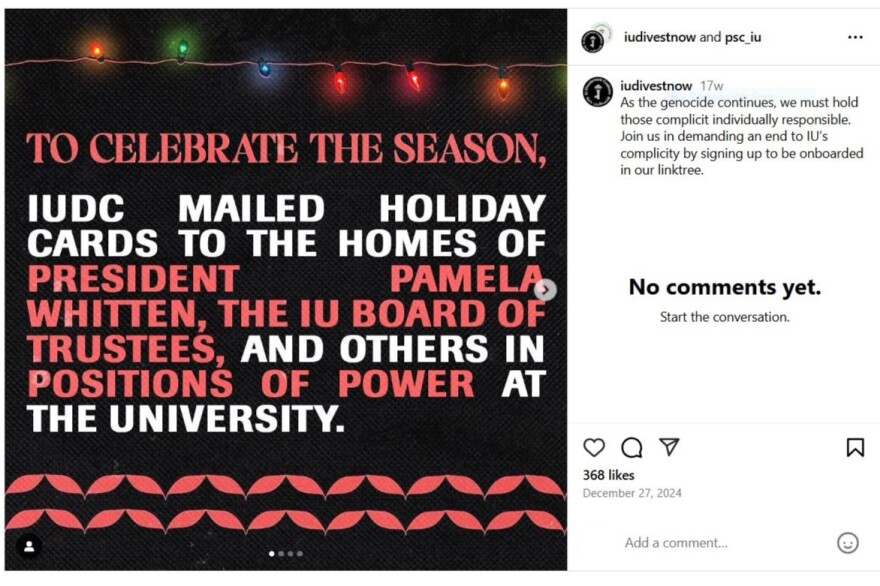Toggle the heart icon to unlike the post
Screen dimensions: 880x586
(x=594, y=447)
